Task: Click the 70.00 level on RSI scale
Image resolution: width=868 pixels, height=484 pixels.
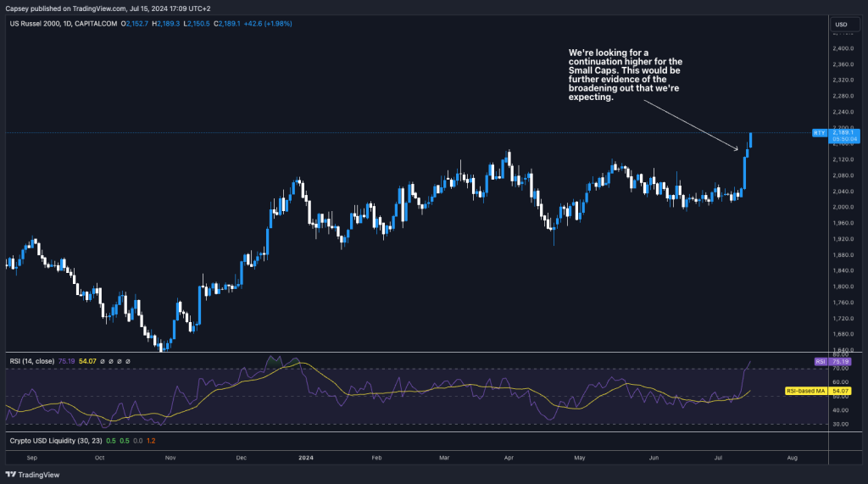Action: coord(843,369)
